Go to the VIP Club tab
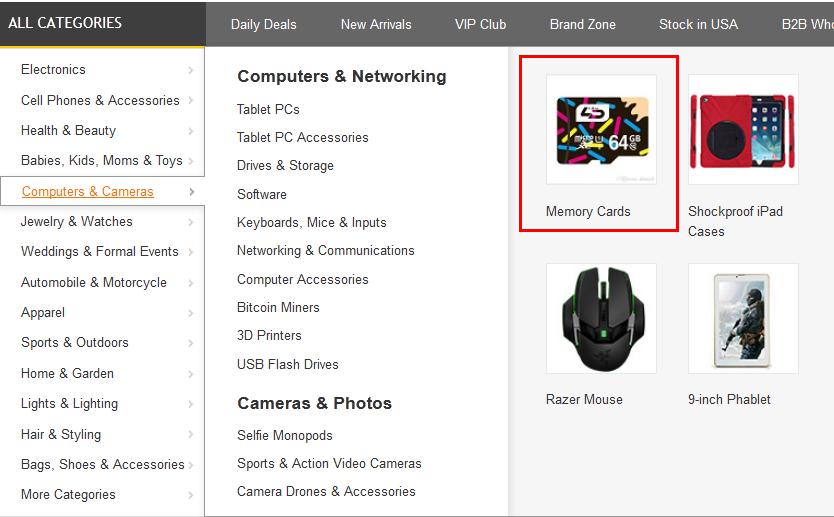 coord(480,24)
